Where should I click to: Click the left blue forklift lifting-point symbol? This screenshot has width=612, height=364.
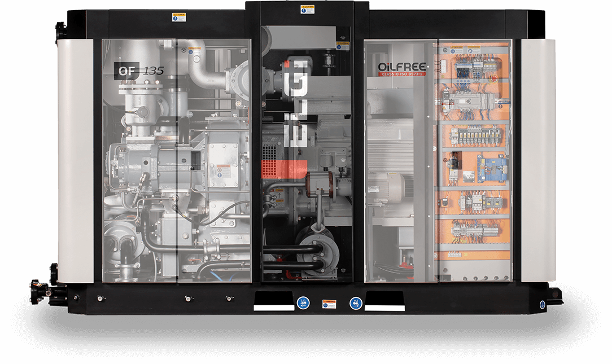point(303,302)
